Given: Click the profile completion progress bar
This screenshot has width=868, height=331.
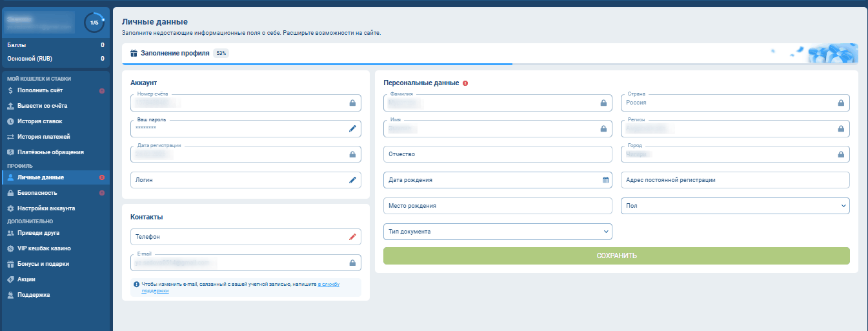Looking at the screenshot, I should click(316, 64).
